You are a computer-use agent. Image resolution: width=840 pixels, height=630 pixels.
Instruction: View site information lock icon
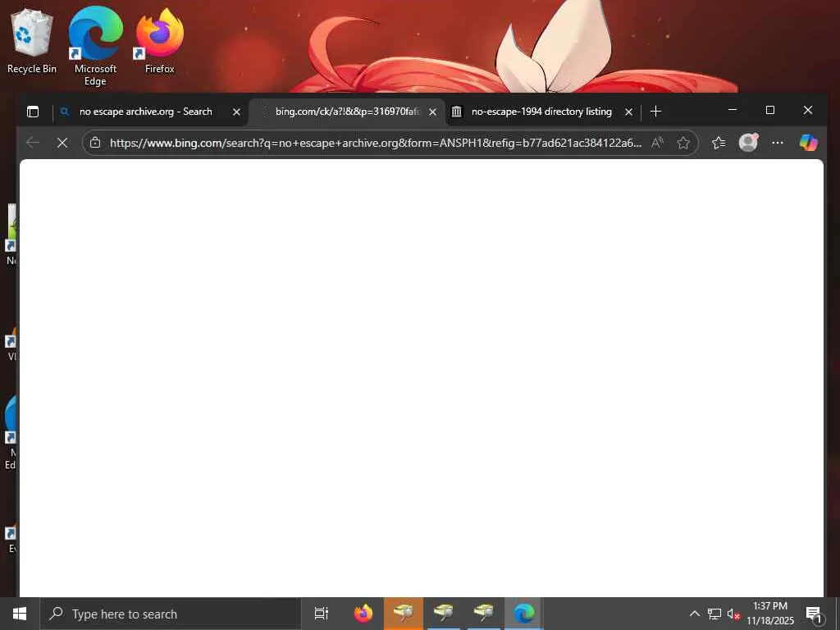tap(95, 143)
